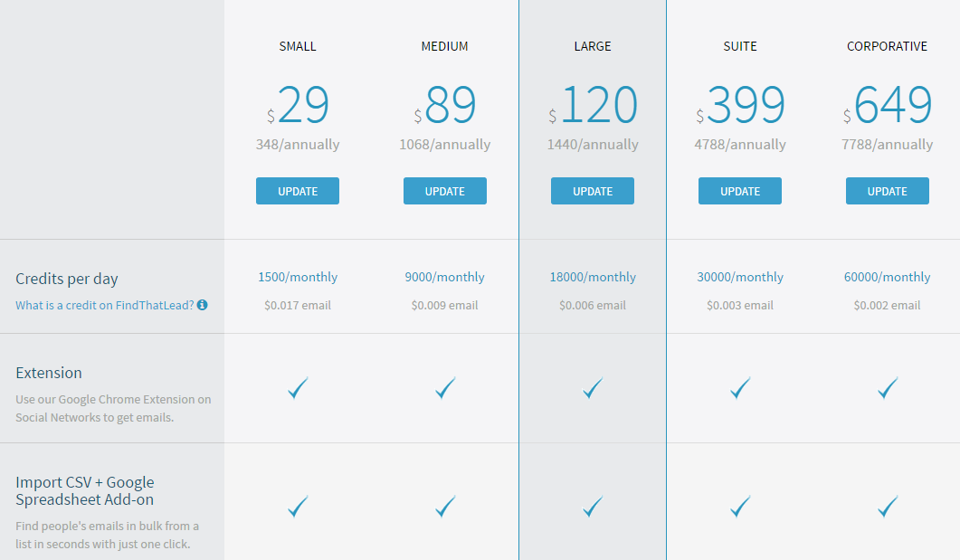
Task: Open 'What is a credit on FindThatLead?' link
Action: [x=105, y=305]
